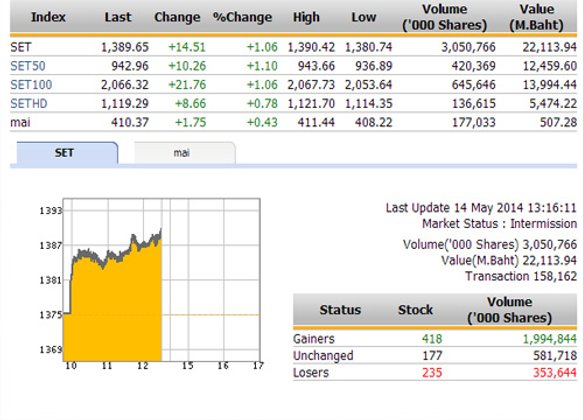The height and width of the screenshot is (420, 583).
Task: Click the Unchanged row label
Action: pos(323,356)
